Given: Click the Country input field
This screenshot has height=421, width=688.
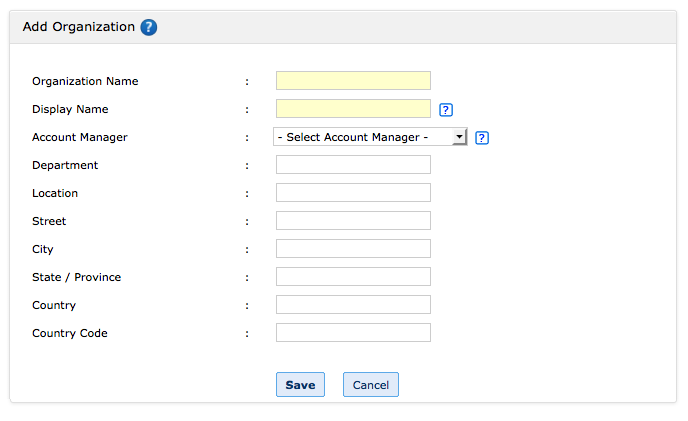Looking at the screenshot, I should (353, 305).
